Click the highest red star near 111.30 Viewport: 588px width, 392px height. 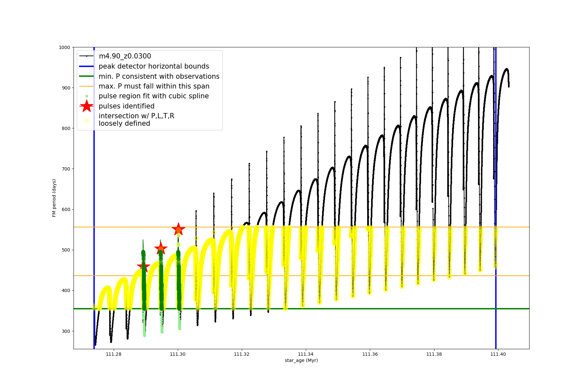(178, 229)
